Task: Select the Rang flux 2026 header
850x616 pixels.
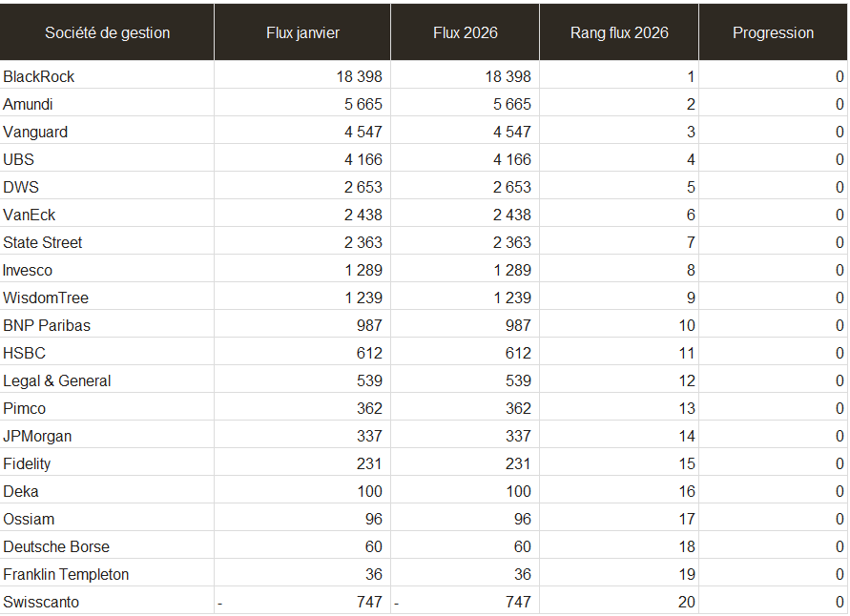Action: pos(619,32)
